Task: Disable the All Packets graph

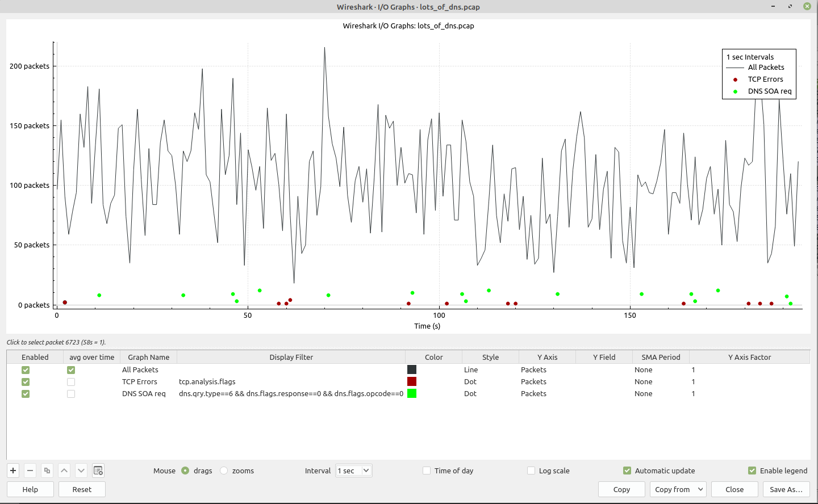Action: click(x=25, y=369)
